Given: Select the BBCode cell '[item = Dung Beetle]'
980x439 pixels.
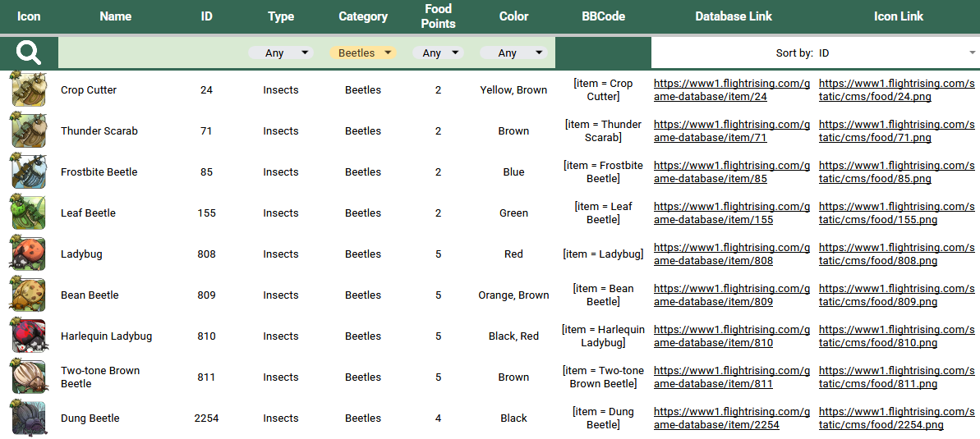Looking at the screenshot, I should 603,418.
